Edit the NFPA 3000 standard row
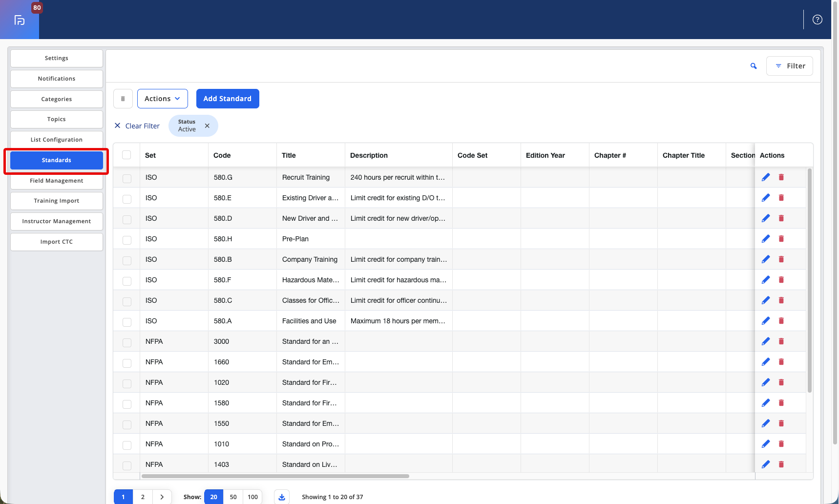 point(766,341)
